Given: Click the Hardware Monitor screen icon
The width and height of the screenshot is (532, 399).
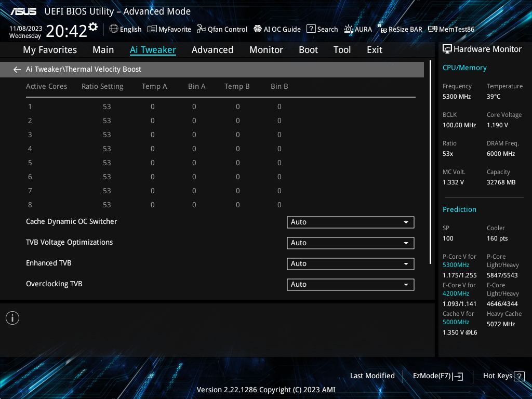Looking at the screenshot, I should [447, 49].
